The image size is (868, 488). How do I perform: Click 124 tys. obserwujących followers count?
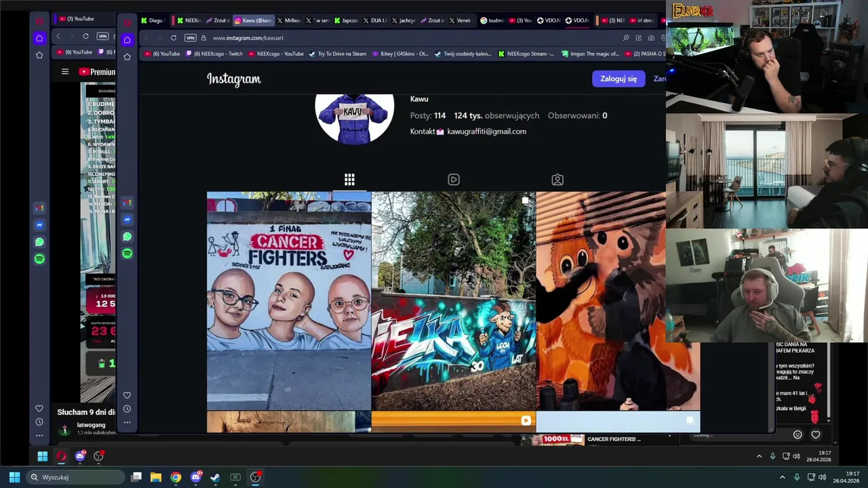(x=496, y=116)
